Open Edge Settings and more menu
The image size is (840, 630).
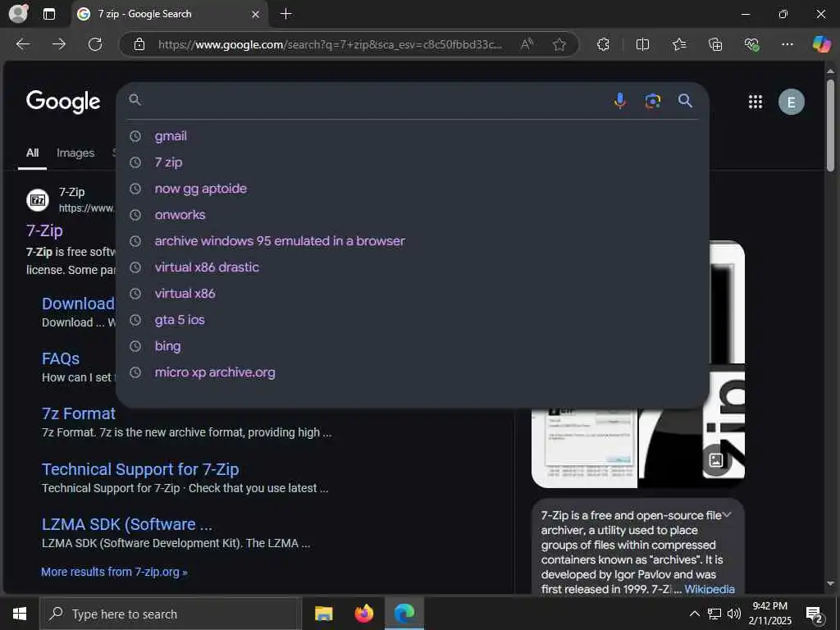pos(787,44)
